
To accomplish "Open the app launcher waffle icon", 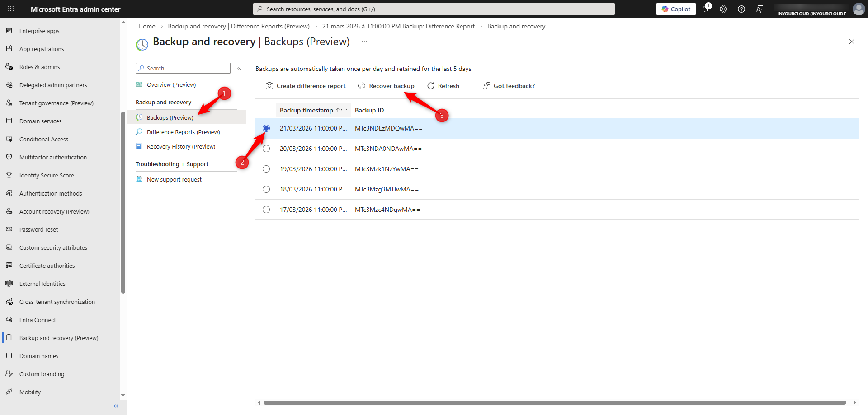I will [x=11, y=9].
